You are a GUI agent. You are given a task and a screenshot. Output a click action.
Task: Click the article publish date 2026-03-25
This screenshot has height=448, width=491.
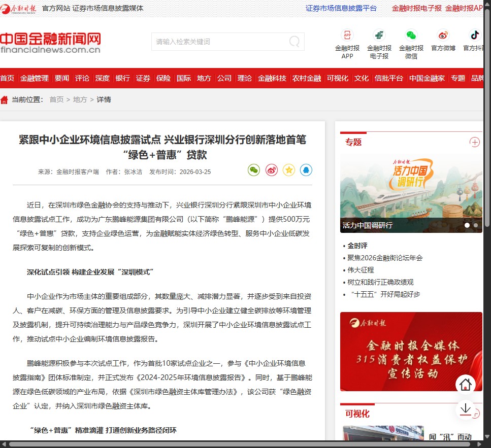point(195,172)
